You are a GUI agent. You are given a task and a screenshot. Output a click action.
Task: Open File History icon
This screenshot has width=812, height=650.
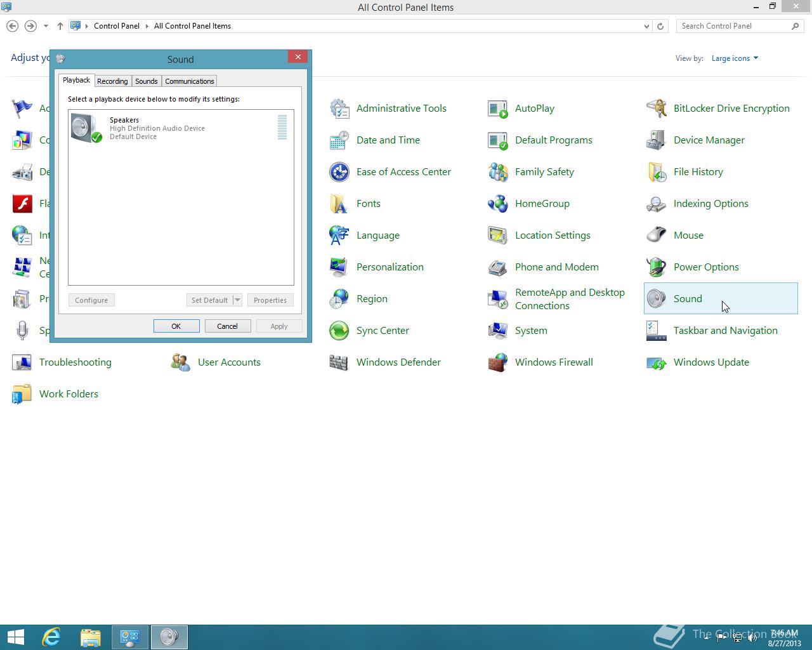point(657,172)
